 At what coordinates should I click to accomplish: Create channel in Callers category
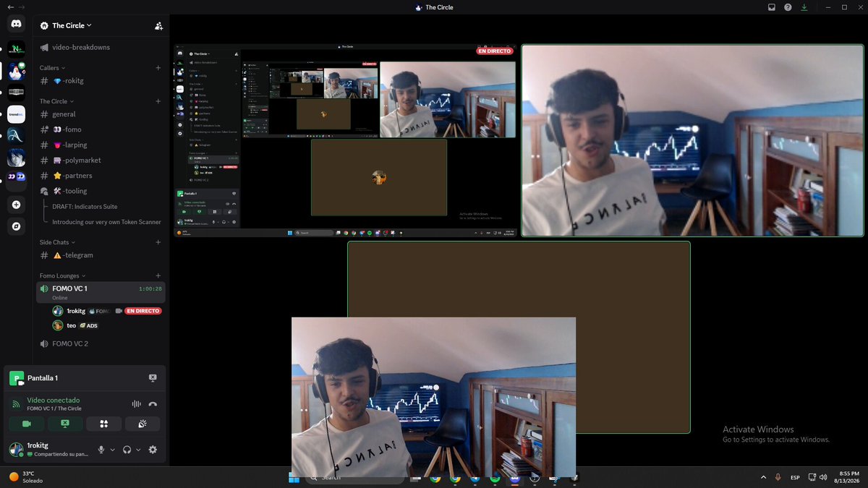158,68
